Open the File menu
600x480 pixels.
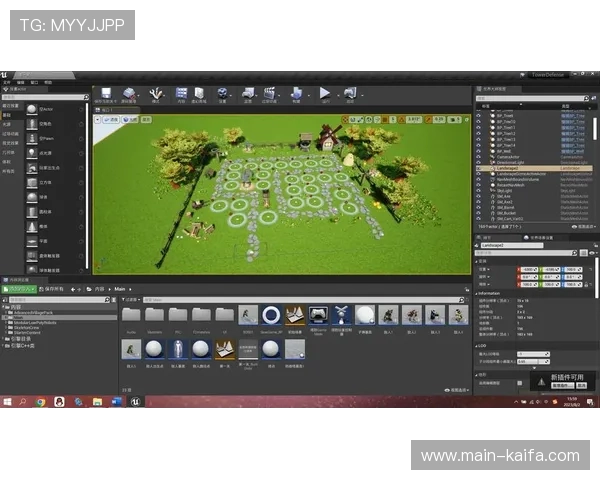[7, 82]
